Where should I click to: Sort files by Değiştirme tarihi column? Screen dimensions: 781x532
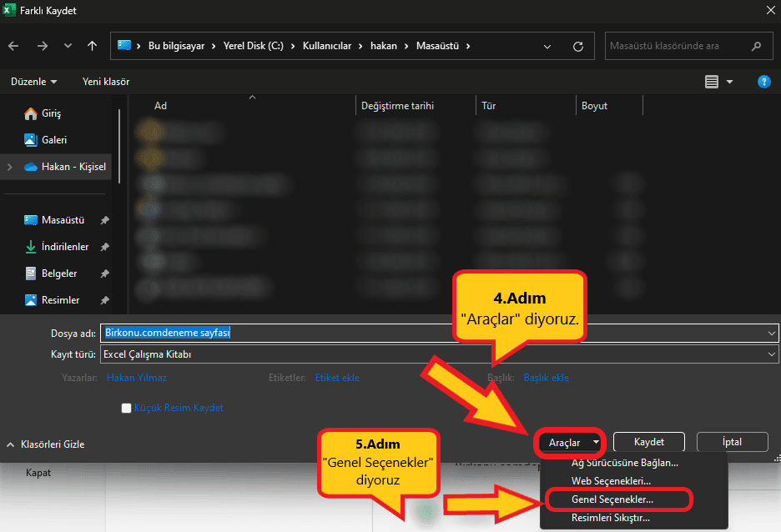397,106
